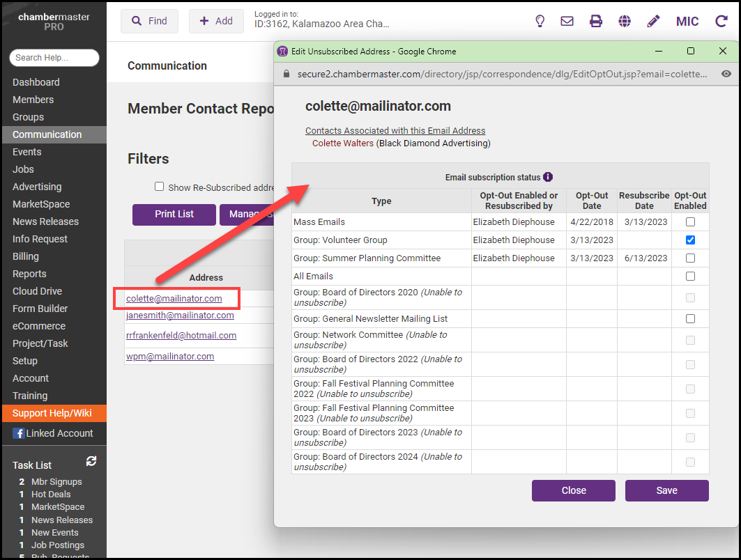This screenshot has height=560, width=741.
Task: Click the Task List refresh icon
Action: click(91, 461)
